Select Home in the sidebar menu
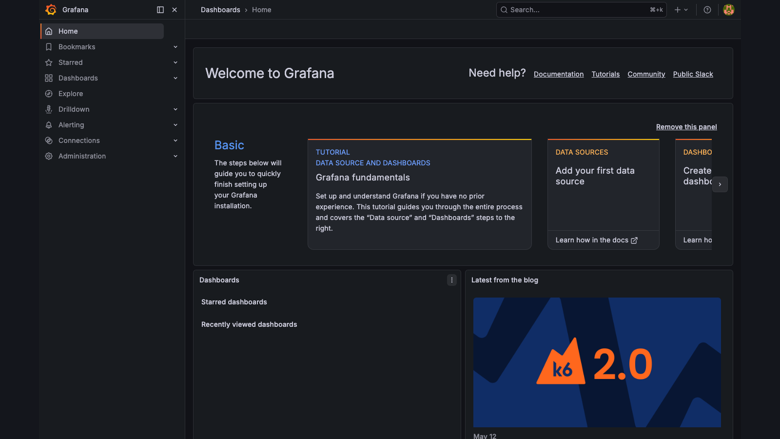 pyautogui.click(x=102, y=31)
